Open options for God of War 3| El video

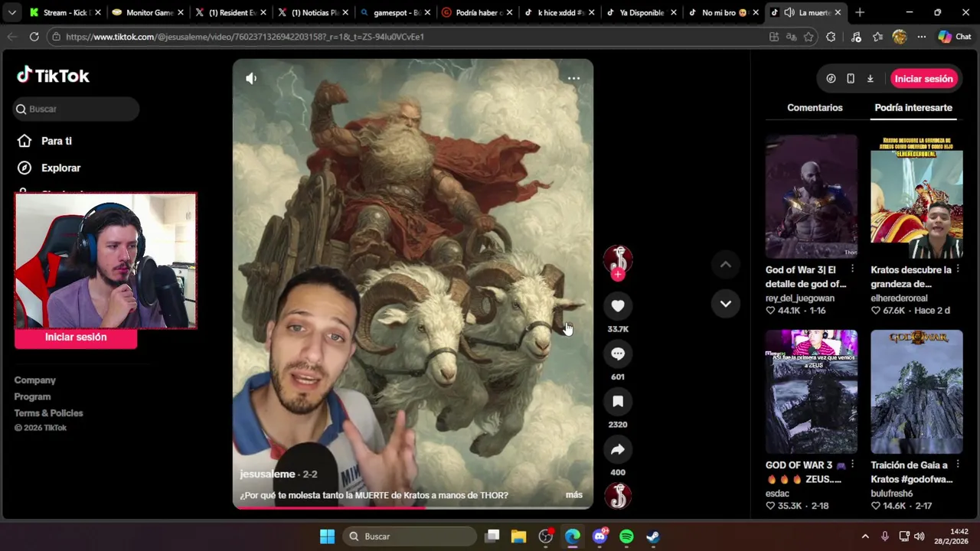click(x=852, y=269)
